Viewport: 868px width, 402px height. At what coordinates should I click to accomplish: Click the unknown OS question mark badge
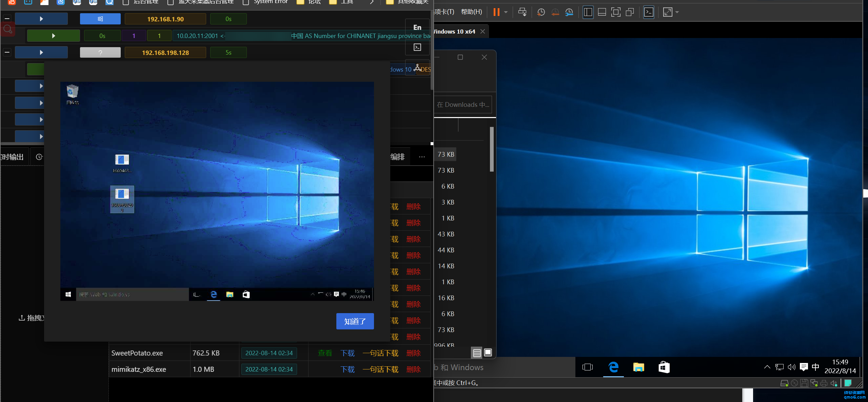pyautogui.click(x=100, y=53)
